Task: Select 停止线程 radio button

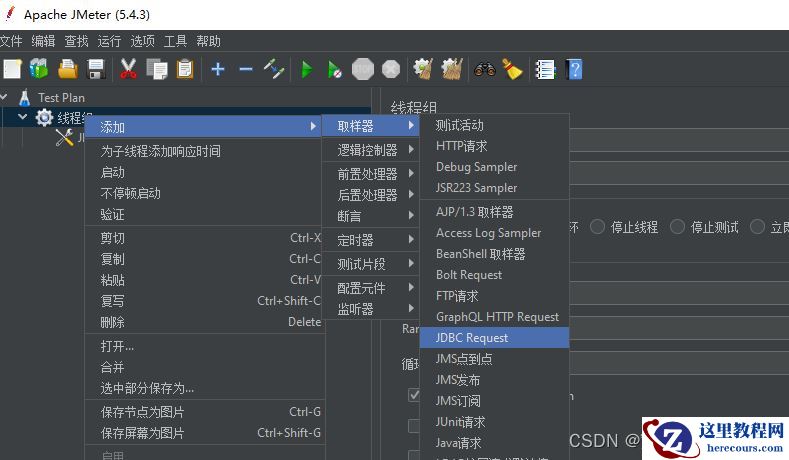Action: click(x=597, y=227)
